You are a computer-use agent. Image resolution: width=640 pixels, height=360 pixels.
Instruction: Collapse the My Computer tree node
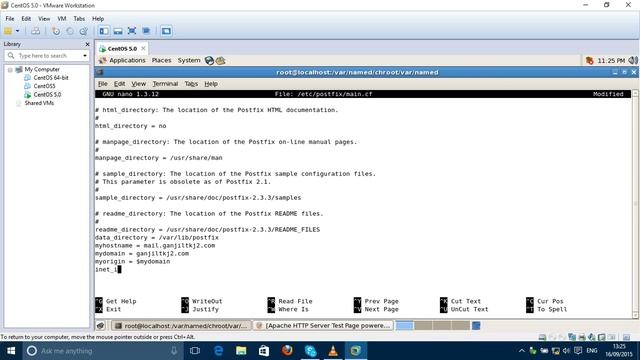10,70
